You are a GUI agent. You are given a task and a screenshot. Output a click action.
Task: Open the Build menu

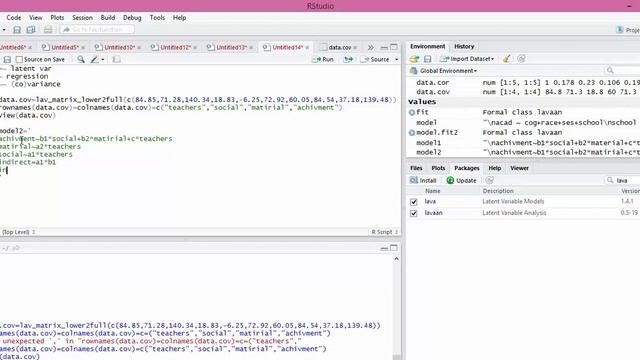coord(108,18)
